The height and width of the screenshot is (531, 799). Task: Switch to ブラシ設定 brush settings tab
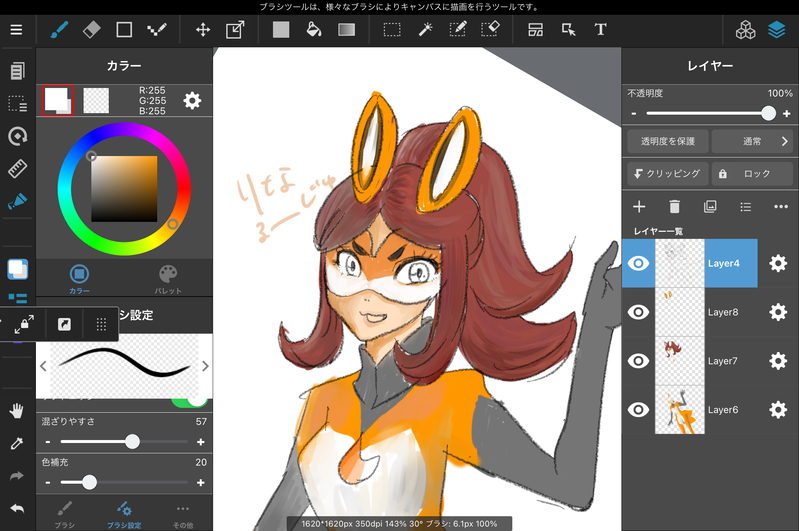pyautogui.click(x=124, y=514)
